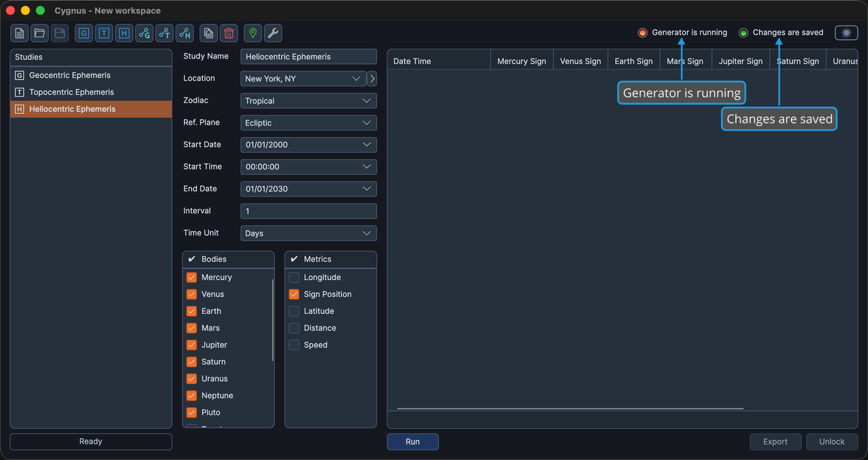Select Geocentric Ephemeris in Studies list
868x460 pixels.
tap(91, 75)
